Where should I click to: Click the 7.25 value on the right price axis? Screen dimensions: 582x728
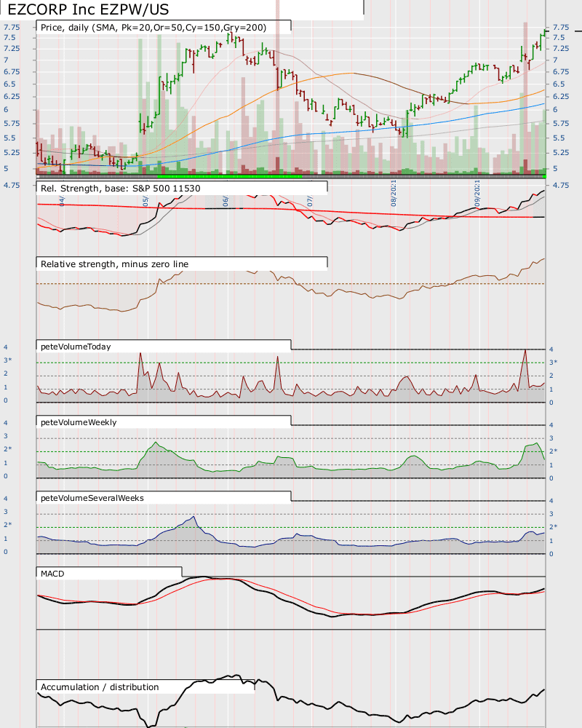[561, 49]
